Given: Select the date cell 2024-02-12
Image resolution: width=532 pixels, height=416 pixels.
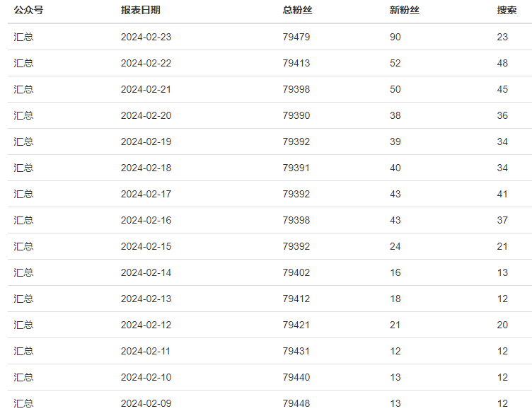Looking at the screenshot, I should coord(146,325).
